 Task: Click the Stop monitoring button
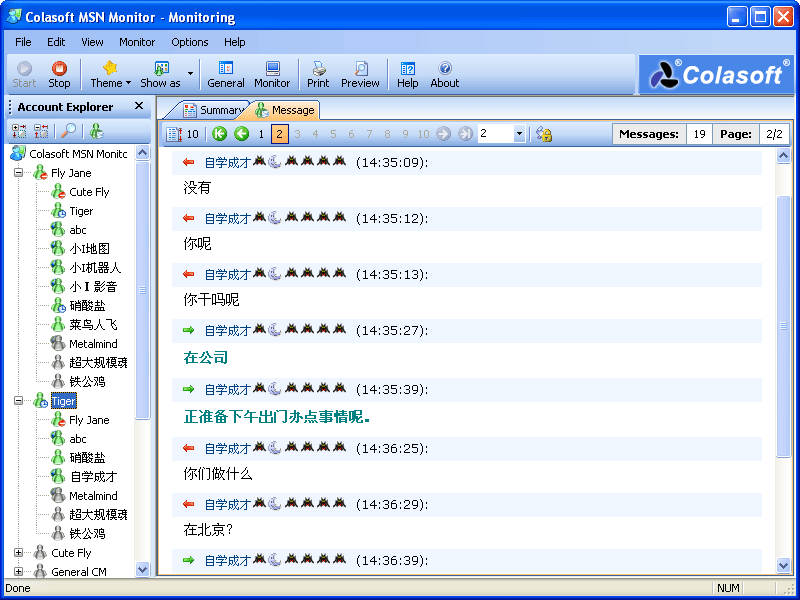(x=59, y=75)
